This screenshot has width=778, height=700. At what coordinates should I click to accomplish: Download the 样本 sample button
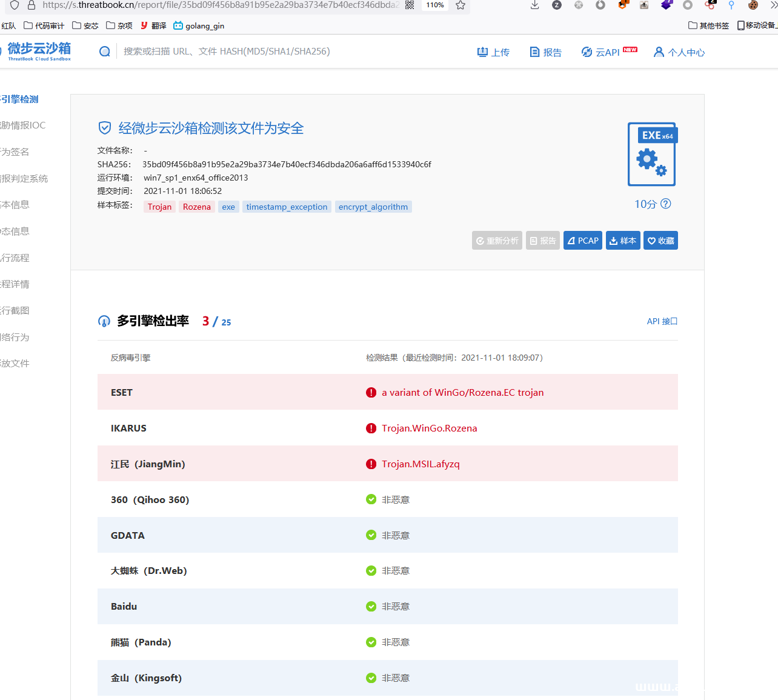[x=623, y=241]
